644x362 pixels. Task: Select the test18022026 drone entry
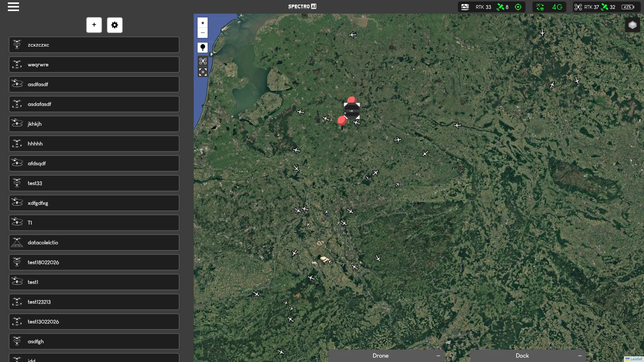pos(94,262)
